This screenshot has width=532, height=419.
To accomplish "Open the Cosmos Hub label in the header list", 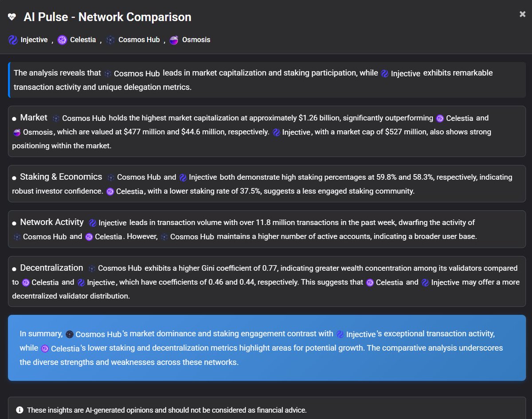I will pos(139,40).
